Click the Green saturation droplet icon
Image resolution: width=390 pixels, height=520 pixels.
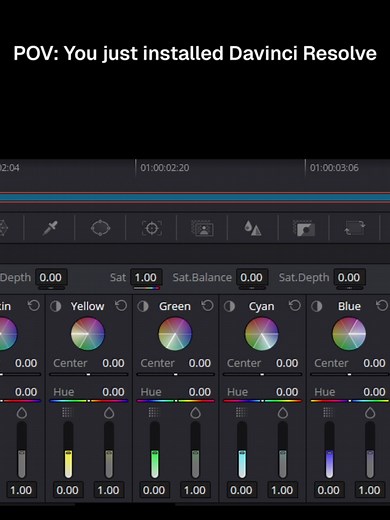(195, 413)
